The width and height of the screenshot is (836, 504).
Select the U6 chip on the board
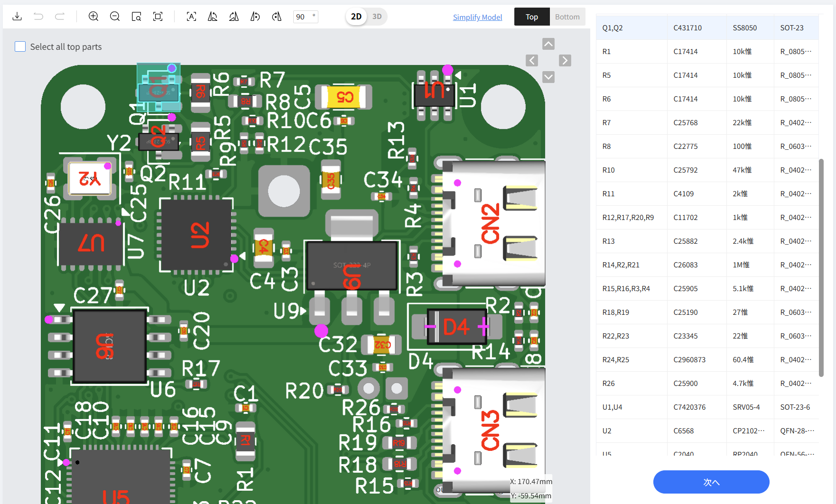(110, 346)
